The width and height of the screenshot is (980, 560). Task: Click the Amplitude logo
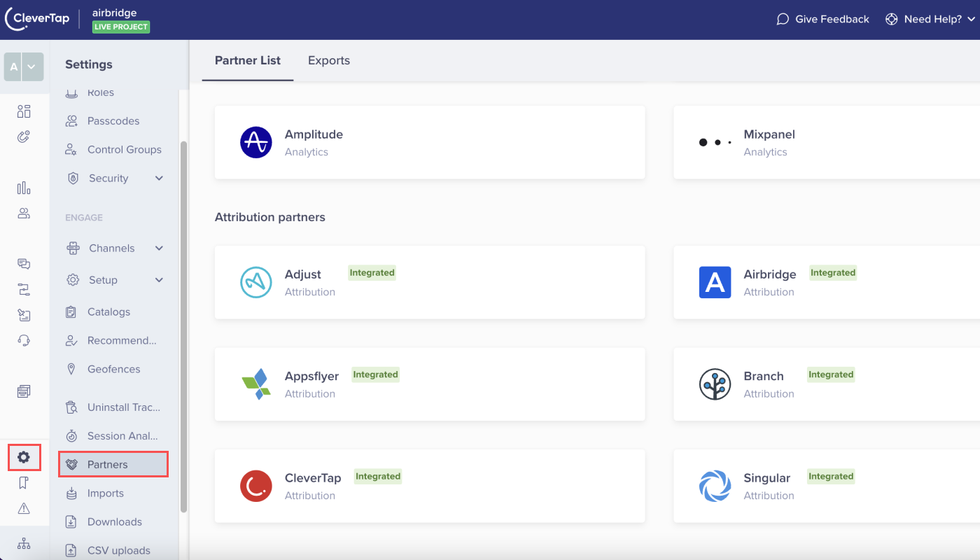(256, 143)
